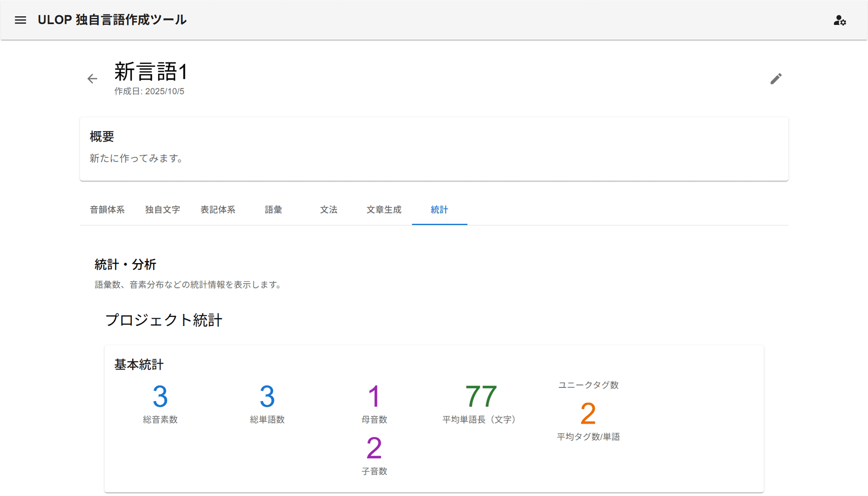This screenshot has width=868, height=496.
Task: Switch to the 音韻体系 tab
Action: (x=107, y=210)
